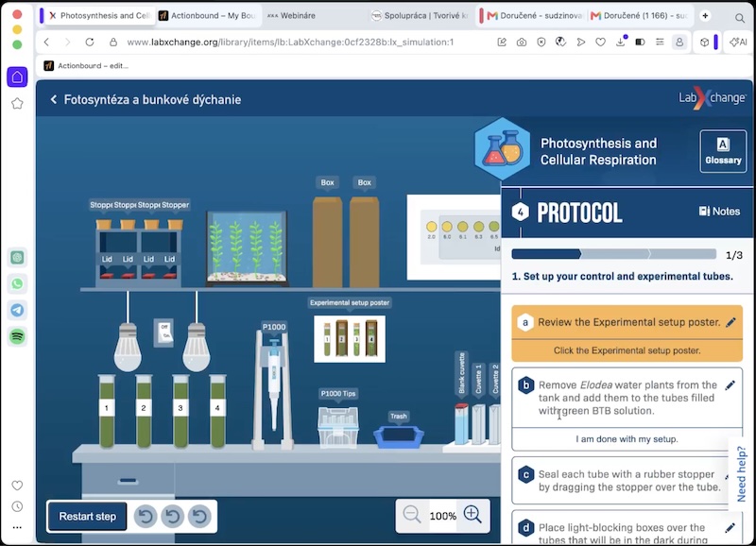Click the blue Trash bin
This screenshot has height=546, width=756.
click(398, 436)
